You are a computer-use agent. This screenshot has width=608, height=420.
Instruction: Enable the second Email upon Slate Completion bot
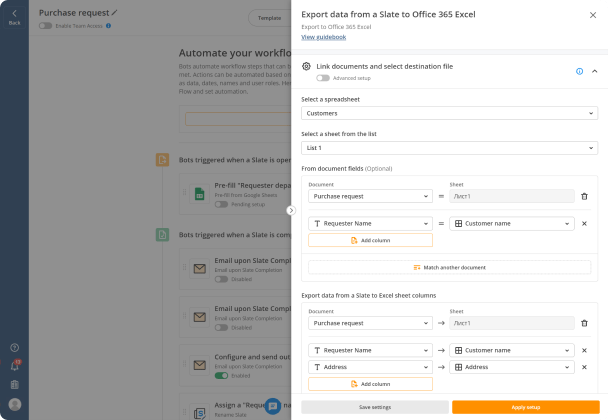click(x=221, y=328)
